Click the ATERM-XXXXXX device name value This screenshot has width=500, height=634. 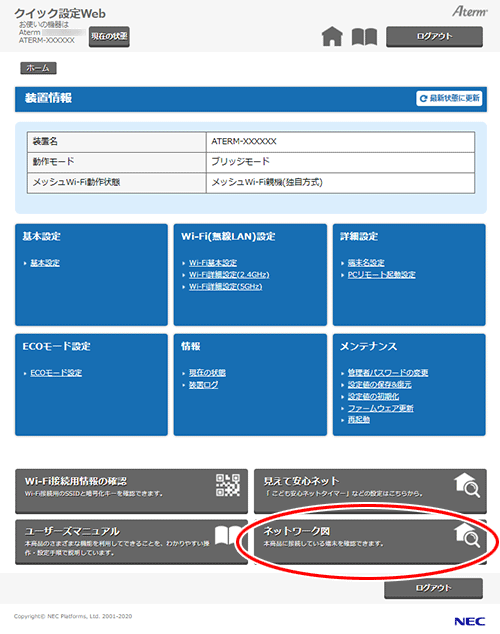click(340, 142)
